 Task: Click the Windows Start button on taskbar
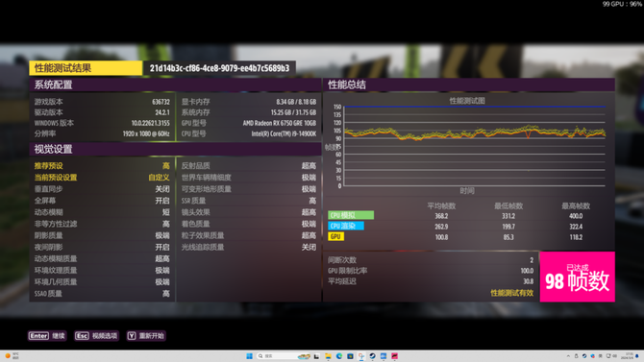click(249, 356)
